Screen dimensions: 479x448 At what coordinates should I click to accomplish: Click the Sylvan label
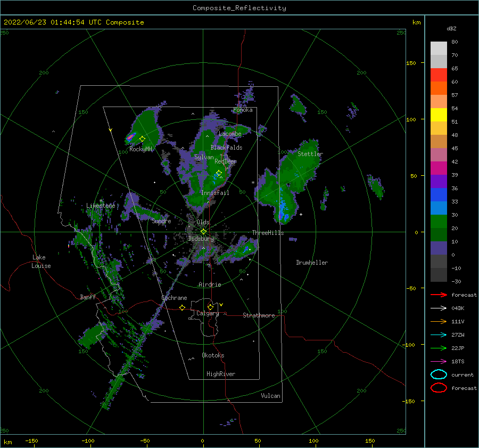tap(204, 157)
